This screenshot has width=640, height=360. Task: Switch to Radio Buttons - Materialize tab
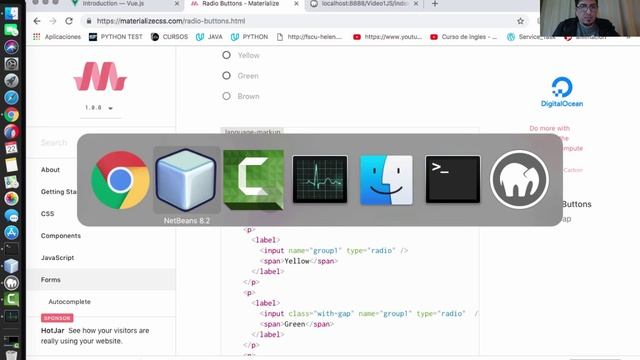(x=241, y=4)
